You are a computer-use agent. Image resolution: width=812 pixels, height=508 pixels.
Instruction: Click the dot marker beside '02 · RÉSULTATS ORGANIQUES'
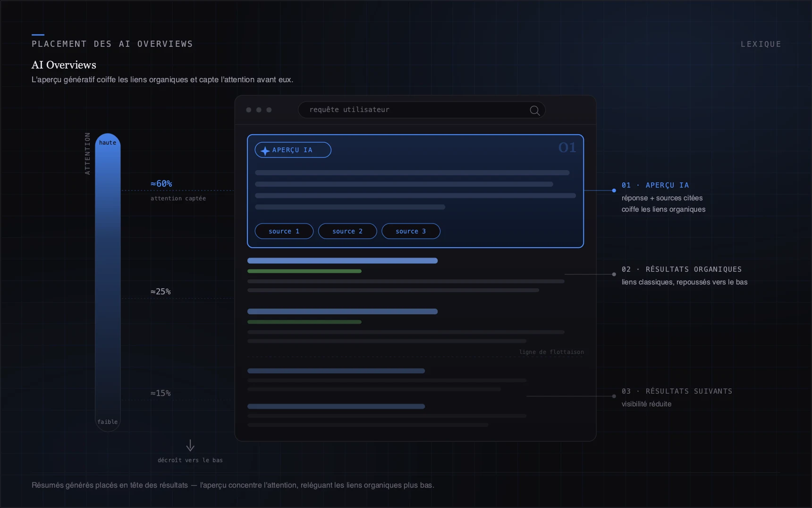614,274
